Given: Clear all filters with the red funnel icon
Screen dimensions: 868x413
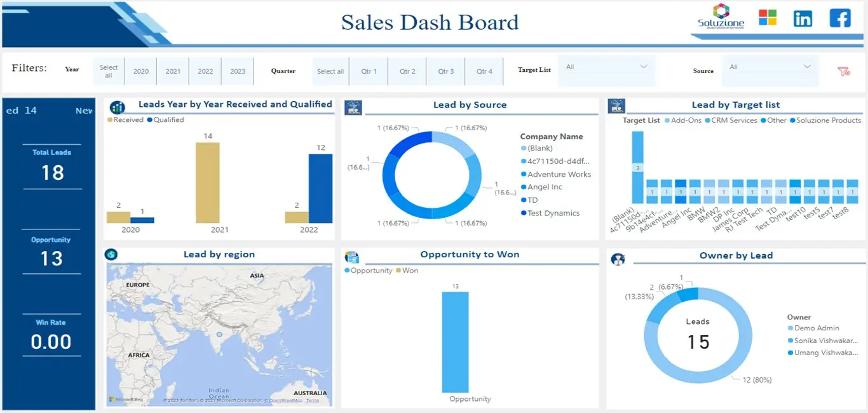Looking at the screenshot, I should 844,71.
